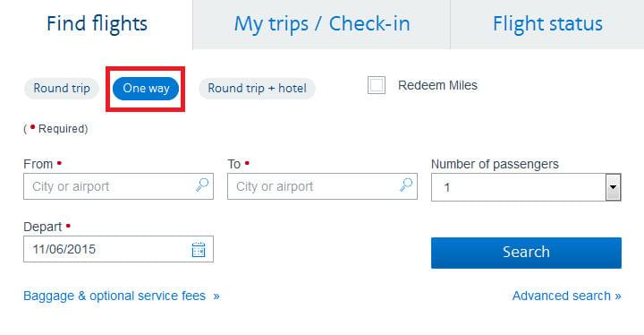The height and width of the screenshot is (335, 644).
Task: Switch to My trips / Check-in tab
Action: [322, 25]
